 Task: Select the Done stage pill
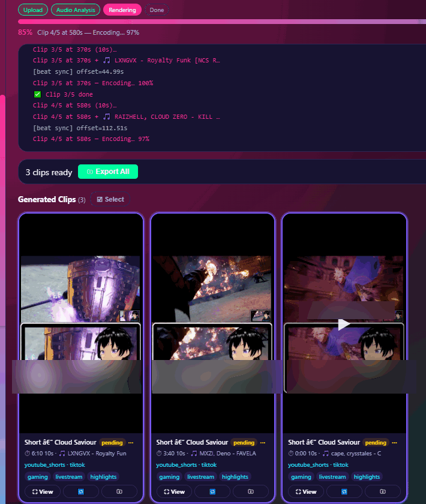(157, 10)
